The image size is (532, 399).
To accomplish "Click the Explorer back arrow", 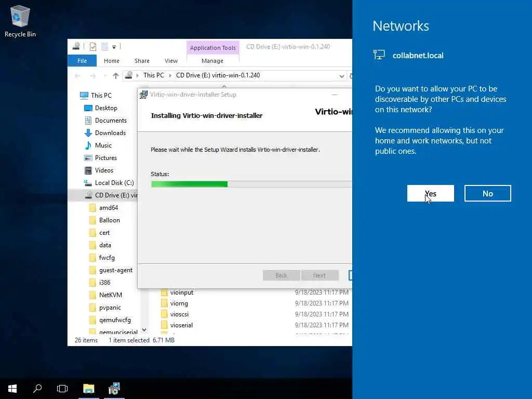I will pos(77,76).
